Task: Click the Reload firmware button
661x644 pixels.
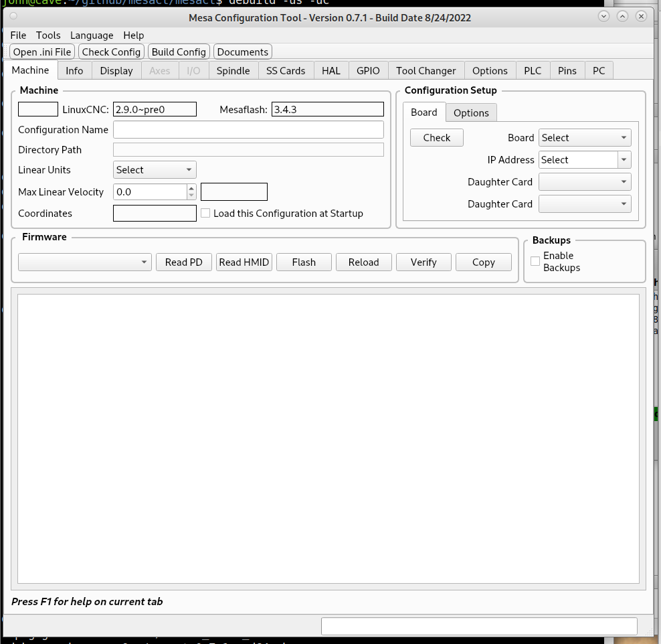Action: click(363, 262)
